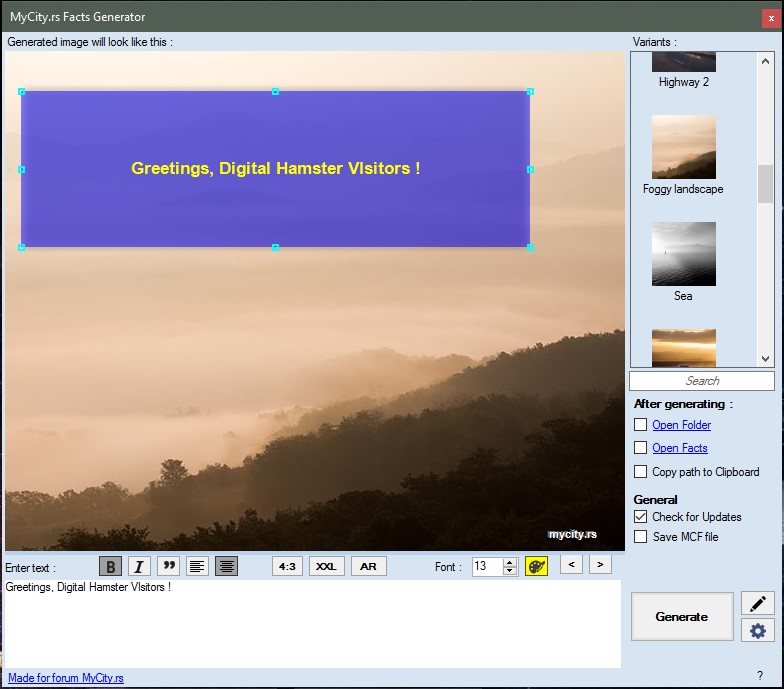Viewport: 784px width, 689px height.
Task: Select the 4:3 aspect ratio button
Action: click(x=287, y=567)
